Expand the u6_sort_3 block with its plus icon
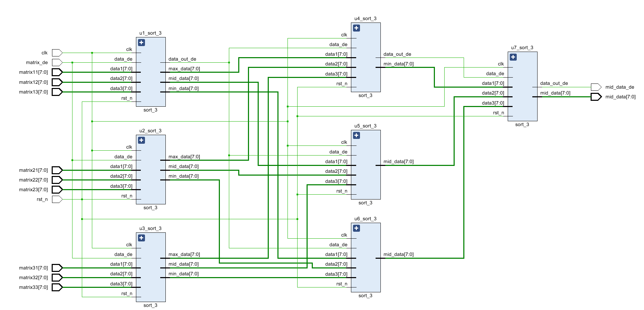The width and height of the screenshot is (644, 310). tap(357, 228)
